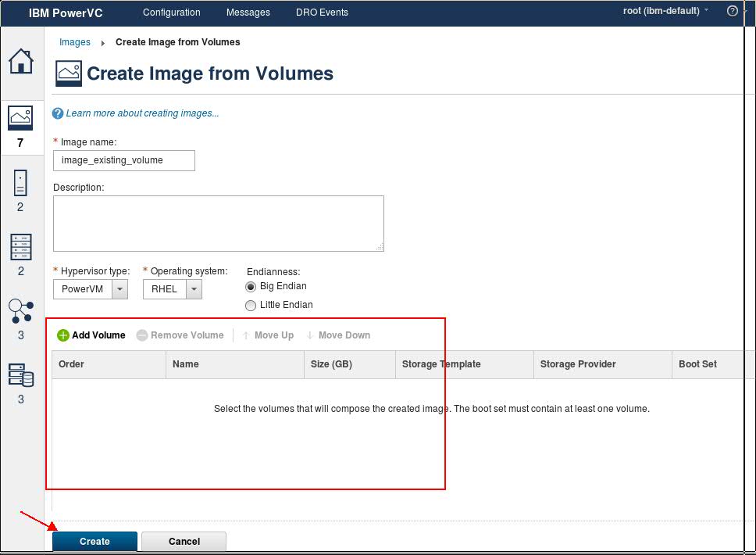Open the Hypervisor type dropdown arrow
This screenshot has height=555, width=756.
[x=119, y=289]
